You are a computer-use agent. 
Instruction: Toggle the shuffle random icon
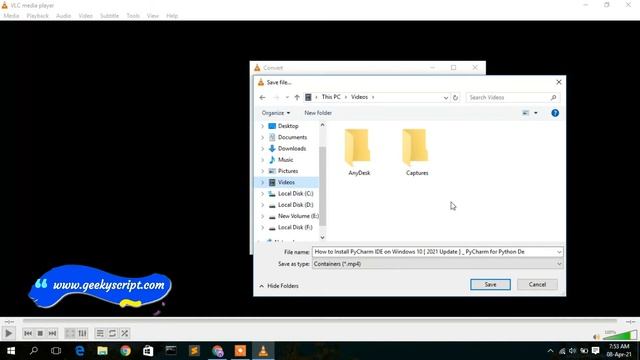125,333
